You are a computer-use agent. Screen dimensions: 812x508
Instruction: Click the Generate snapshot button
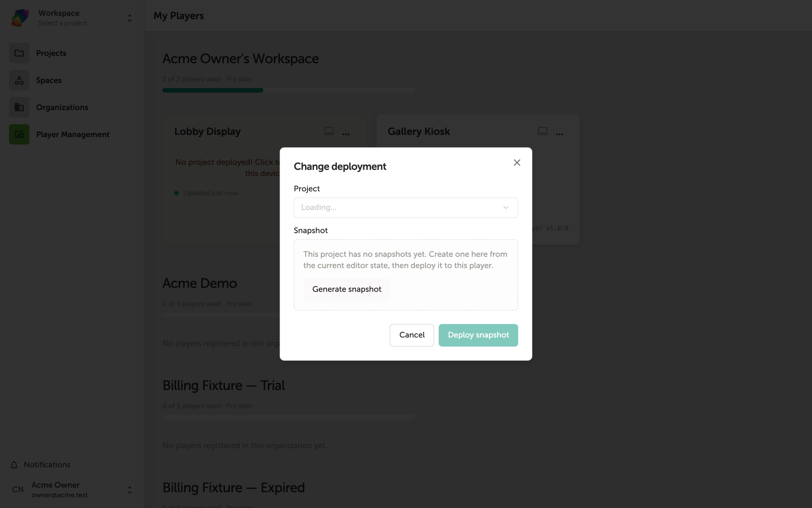click(347, 289)
